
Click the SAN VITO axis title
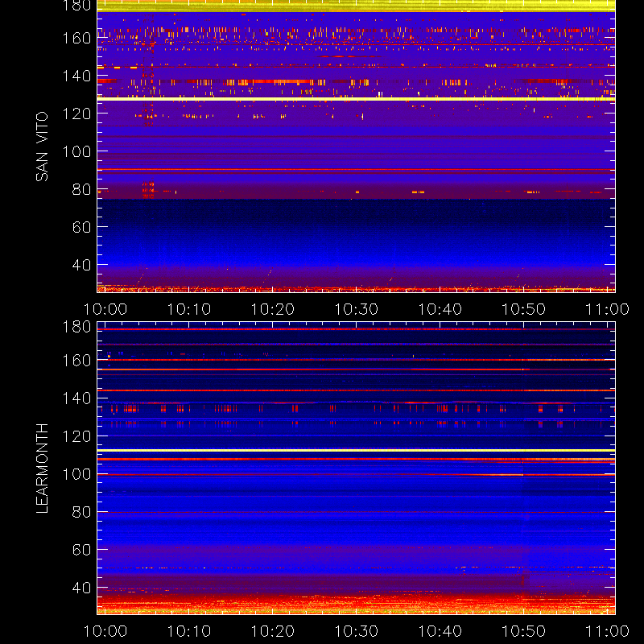pyautogui.click(x=42, y=147)
